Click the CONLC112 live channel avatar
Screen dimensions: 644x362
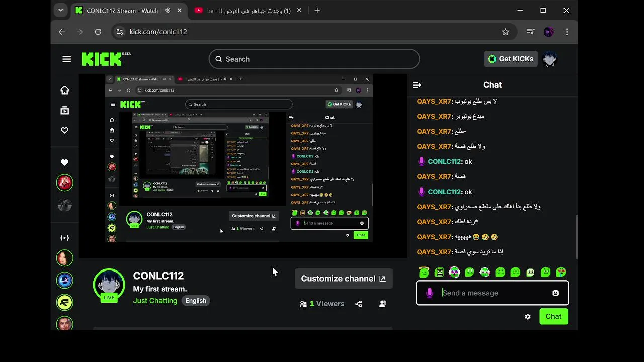(109, 285)
